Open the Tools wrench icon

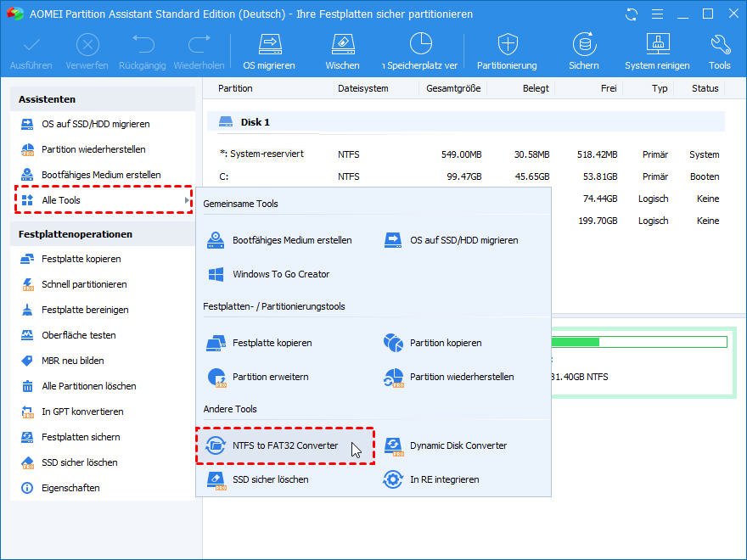[720, 45]
